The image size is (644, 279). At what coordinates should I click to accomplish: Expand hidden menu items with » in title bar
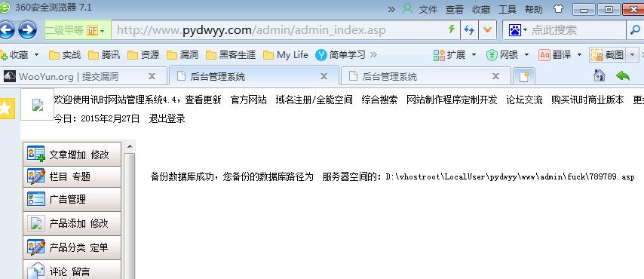pos(391,9)
